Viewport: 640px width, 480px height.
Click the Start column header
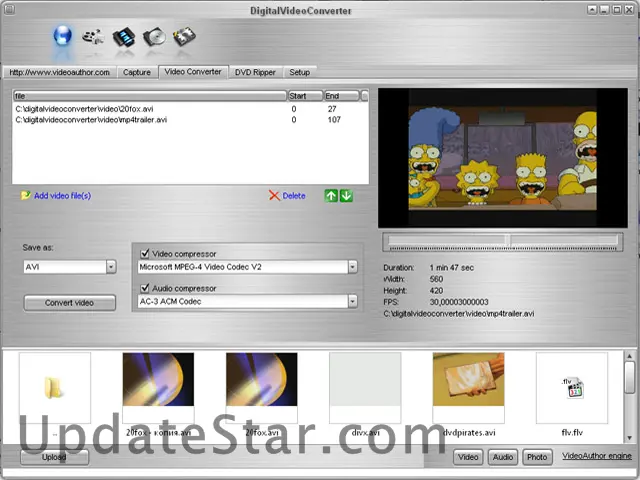(x=305, y=96)
